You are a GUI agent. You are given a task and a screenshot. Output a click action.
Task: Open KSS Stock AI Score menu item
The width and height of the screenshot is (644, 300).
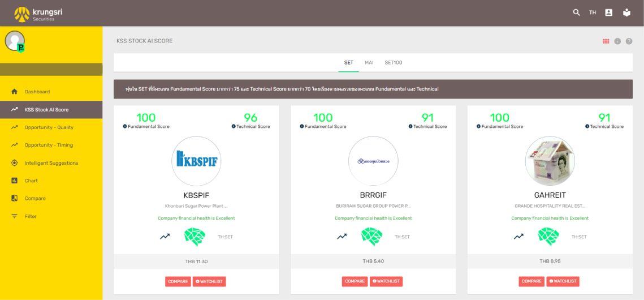pyautogui.click(x=51, y=110)
